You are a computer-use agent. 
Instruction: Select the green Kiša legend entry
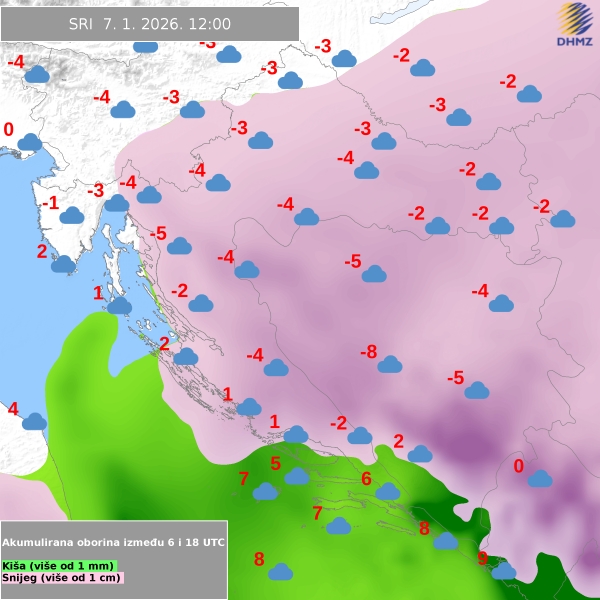click(60, 565)
